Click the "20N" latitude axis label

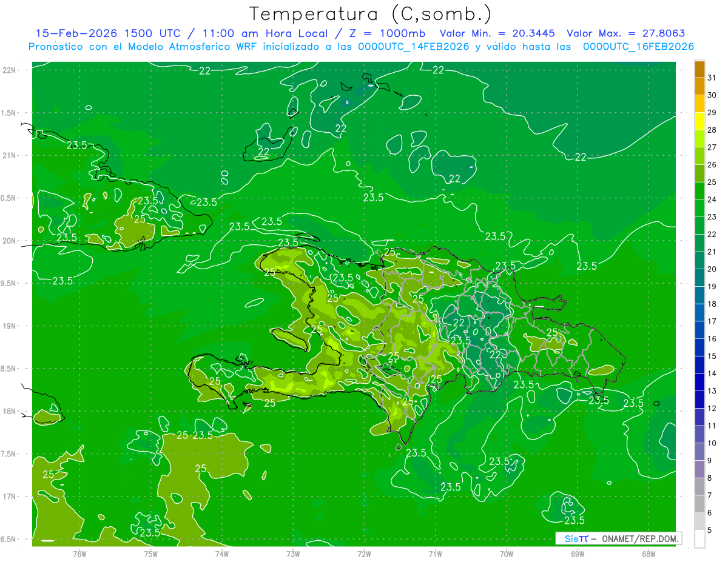[x=10, y=241]
